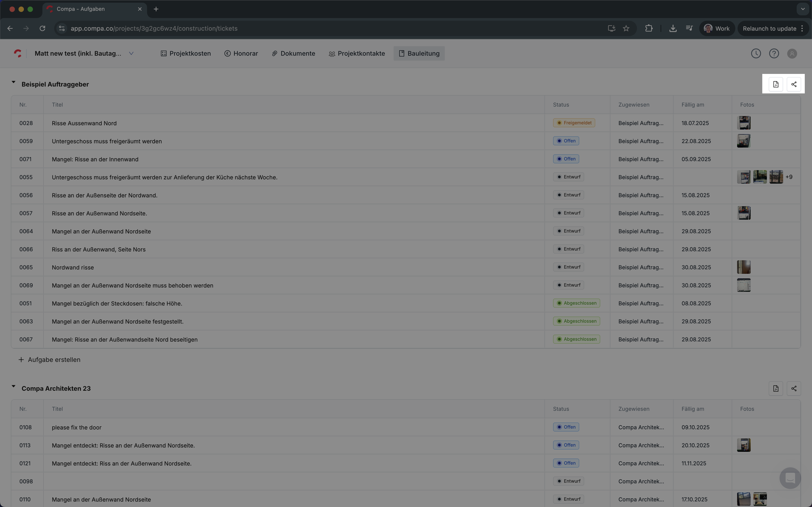The image size is (812, 507).
Task: Open the help question mark icon
Action: (774, 53)
